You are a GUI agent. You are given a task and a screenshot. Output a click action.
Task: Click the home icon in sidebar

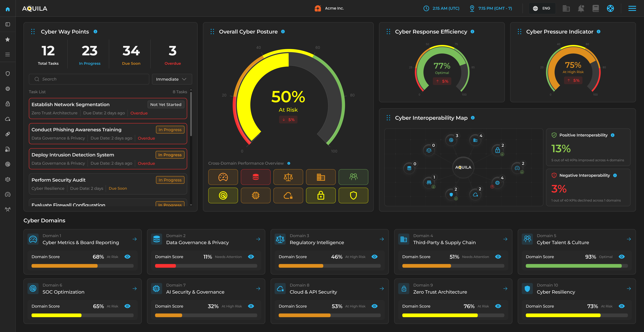(x=8, y=9)
